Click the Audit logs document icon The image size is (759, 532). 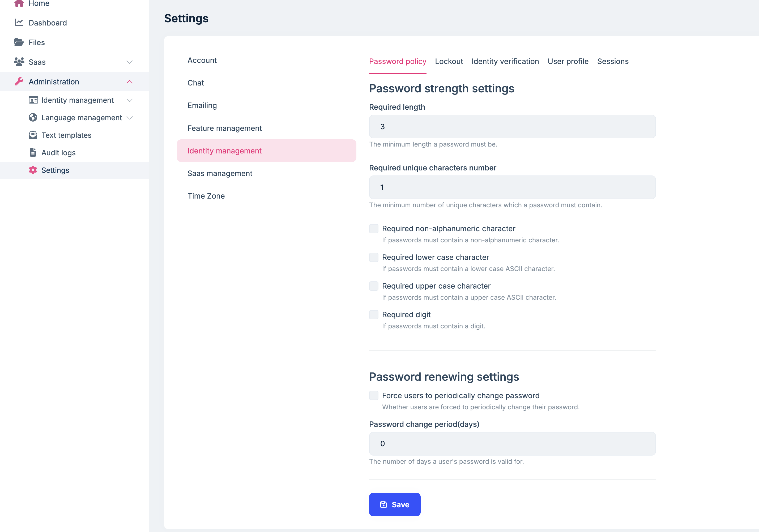(33, 153)
